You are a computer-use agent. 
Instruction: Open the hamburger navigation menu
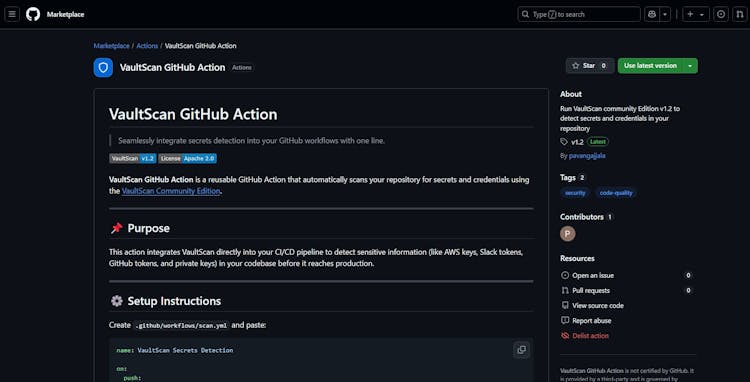pos(12,14)
